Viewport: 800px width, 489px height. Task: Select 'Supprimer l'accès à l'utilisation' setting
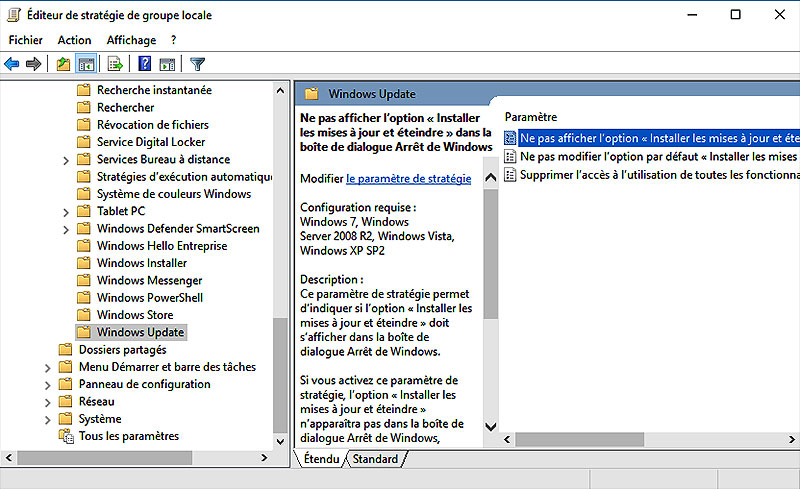[659, 175]
